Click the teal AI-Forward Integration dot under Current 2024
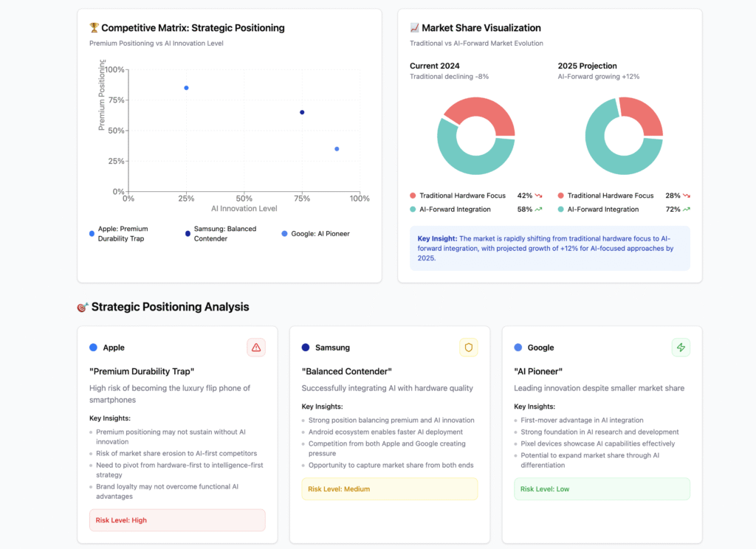The image size is (756, 549). [x=413, y=209]
